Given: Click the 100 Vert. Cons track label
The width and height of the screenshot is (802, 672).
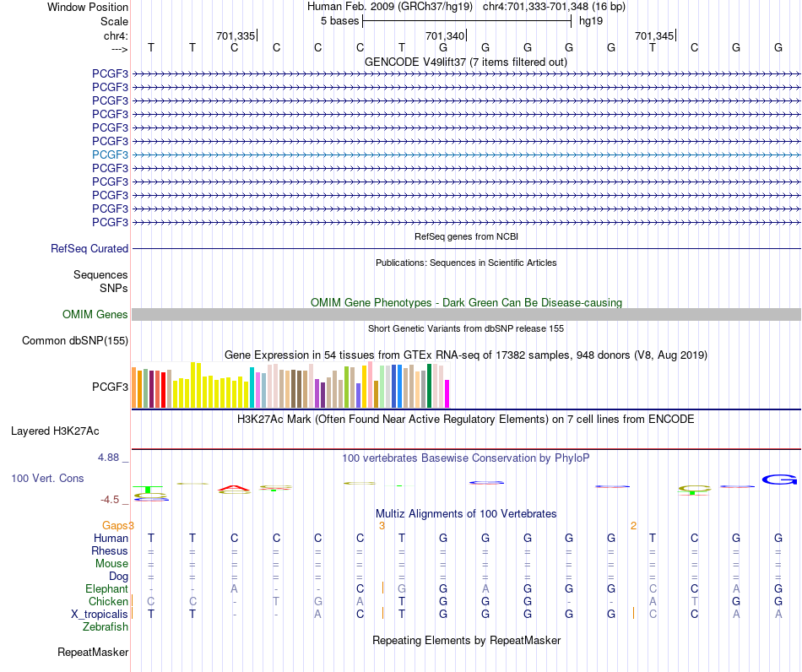Looking at the screenshot, I should pyautogui.click(x=47, y=478).
